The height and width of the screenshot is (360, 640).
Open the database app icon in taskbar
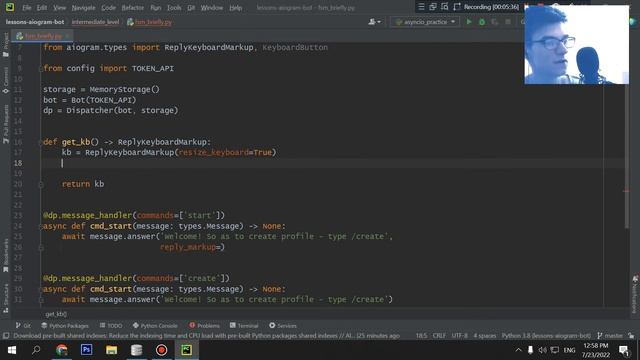point(136,350)
